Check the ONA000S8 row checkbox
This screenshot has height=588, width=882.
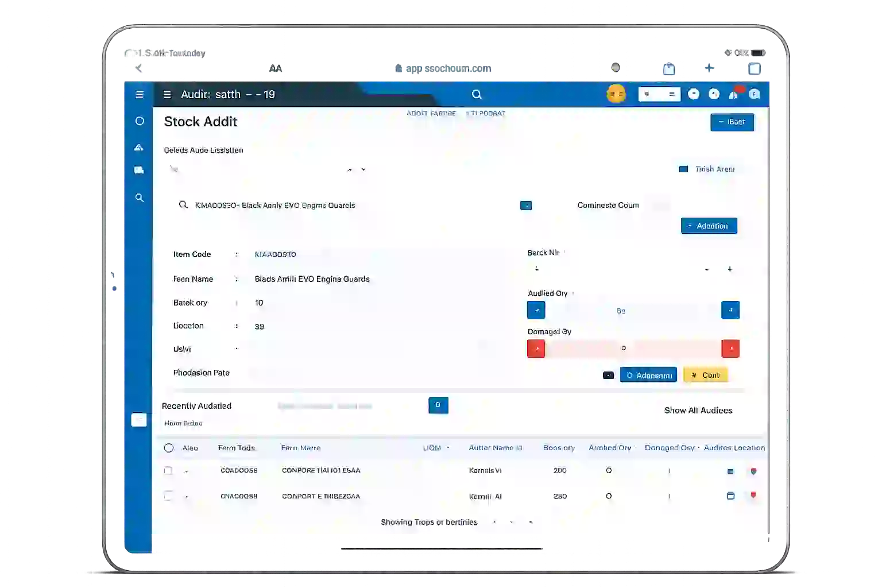(168, 496)
